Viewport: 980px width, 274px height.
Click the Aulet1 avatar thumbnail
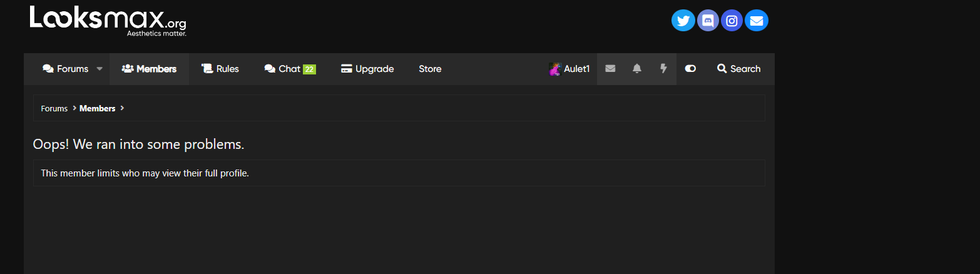click(x=554, y=69)
